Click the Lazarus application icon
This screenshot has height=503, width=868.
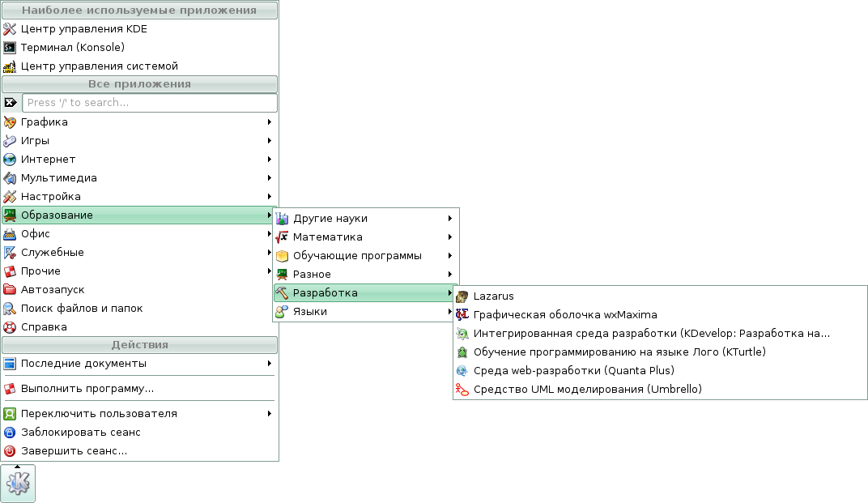click(x=462, y=296)
